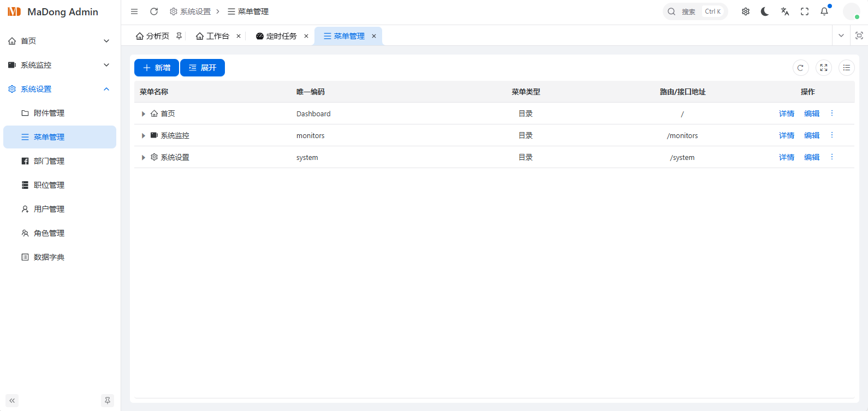The width and height of the screenshot is (868, 411).
Task: Click the monitors code cell
Action: (310, 135)
